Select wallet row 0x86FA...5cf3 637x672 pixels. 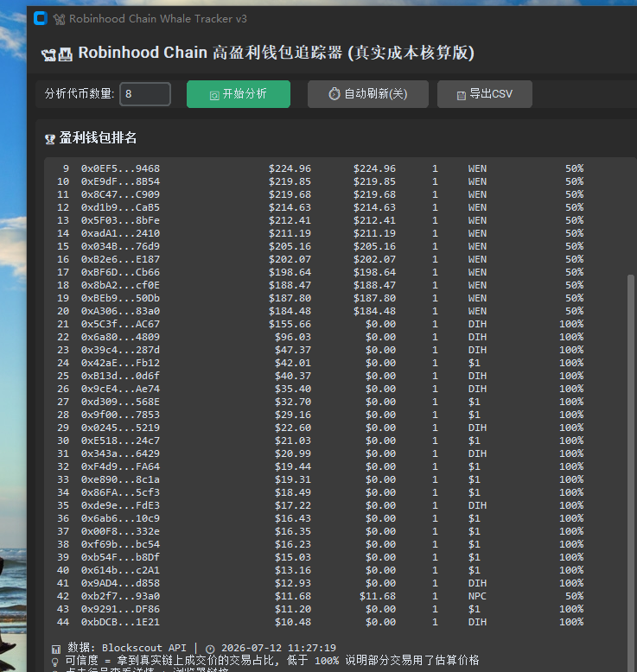pos(320,492)
